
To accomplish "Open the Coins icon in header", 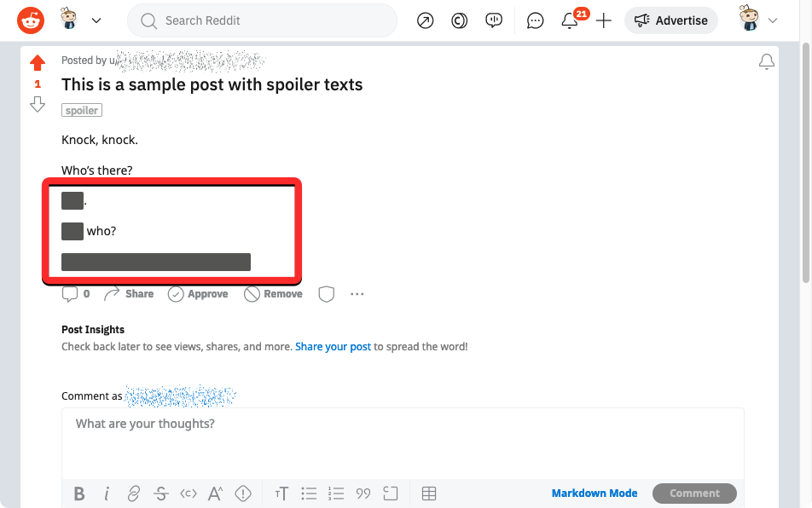I will 460,20.
